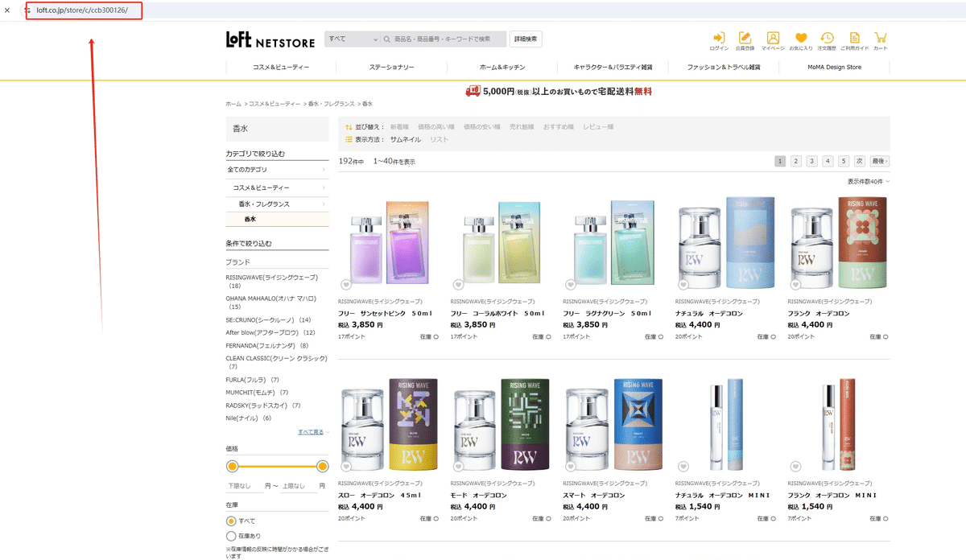Image resolution: width=966 pixels, height=560 pixels.
Task: Open the 表示件数40件 dropdown
Action: coord(869,182)
